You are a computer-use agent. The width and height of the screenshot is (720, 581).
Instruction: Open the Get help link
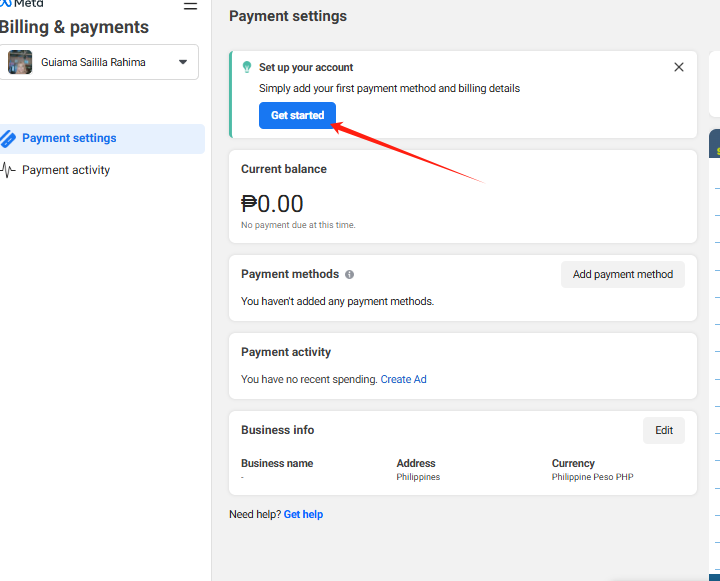(303, 514)
